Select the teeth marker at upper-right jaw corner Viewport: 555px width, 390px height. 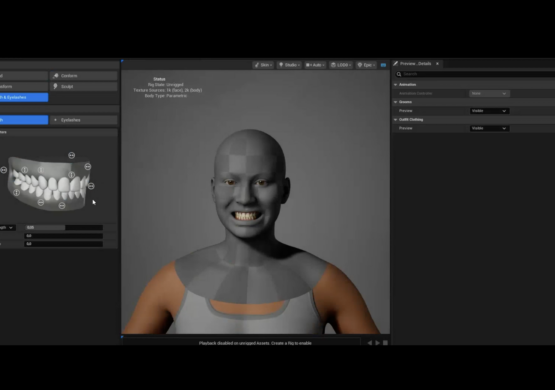coord(88,166)
